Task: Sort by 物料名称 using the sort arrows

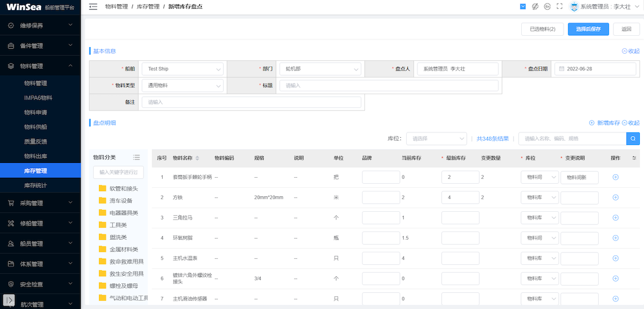Action: (197, 158)
